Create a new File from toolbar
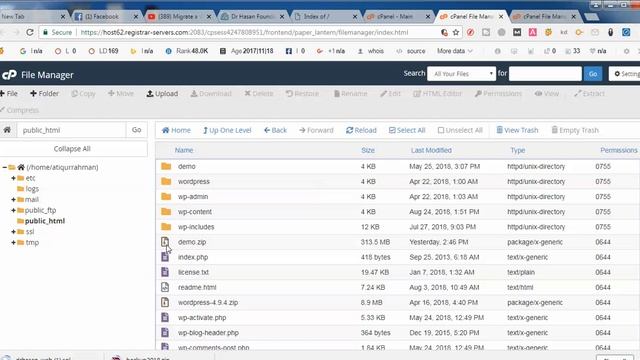Screen dimensions: 640x360 (x=9, y=93)
